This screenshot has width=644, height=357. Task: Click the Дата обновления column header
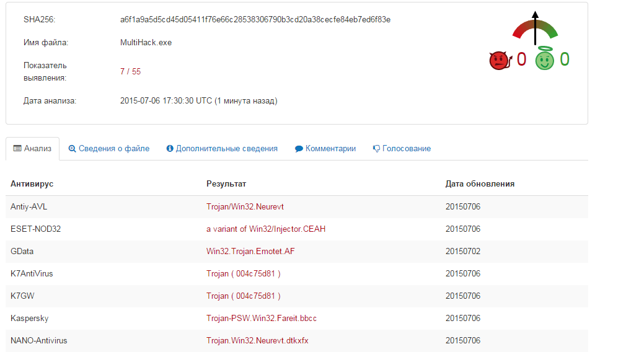point(480,184)
